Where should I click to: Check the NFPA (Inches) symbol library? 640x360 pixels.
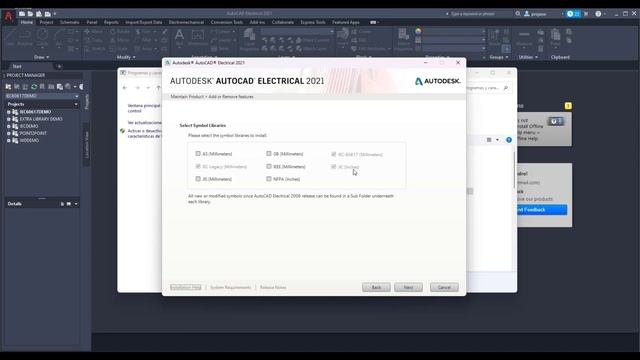(x=269, y=179)
